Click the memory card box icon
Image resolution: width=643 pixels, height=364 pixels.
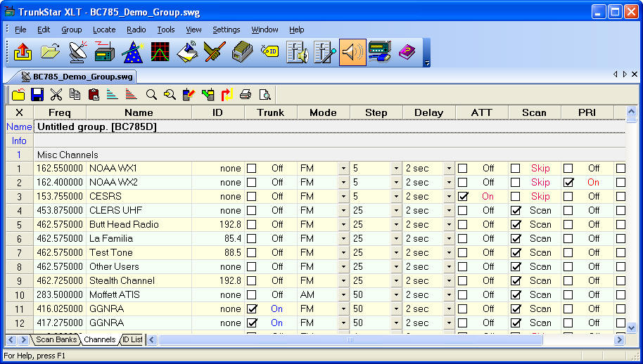[x=242, y=52]
